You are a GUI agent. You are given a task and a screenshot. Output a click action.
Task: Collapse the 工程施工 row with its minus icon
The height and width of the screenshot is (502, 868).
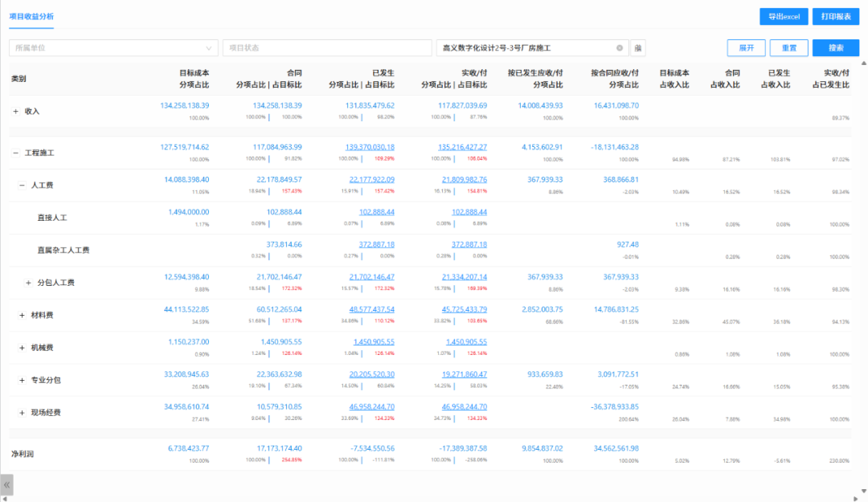pos(15,153)
